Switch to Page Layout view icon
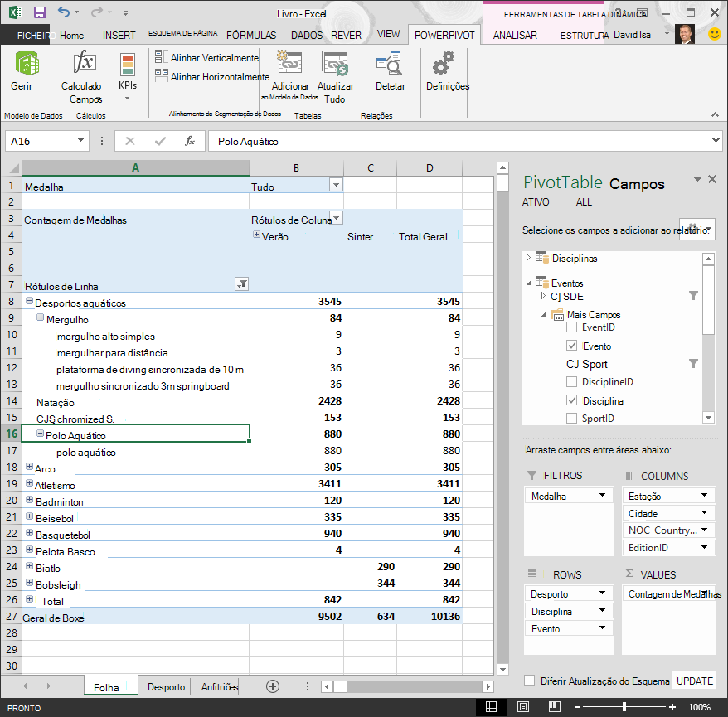The image size is (728, 717). pyautogui.click(x=523, y=707)
